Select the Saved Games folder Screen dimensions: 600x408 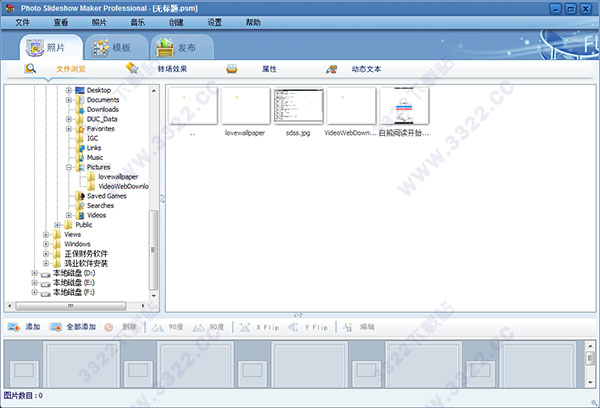(x=106, y=196)
